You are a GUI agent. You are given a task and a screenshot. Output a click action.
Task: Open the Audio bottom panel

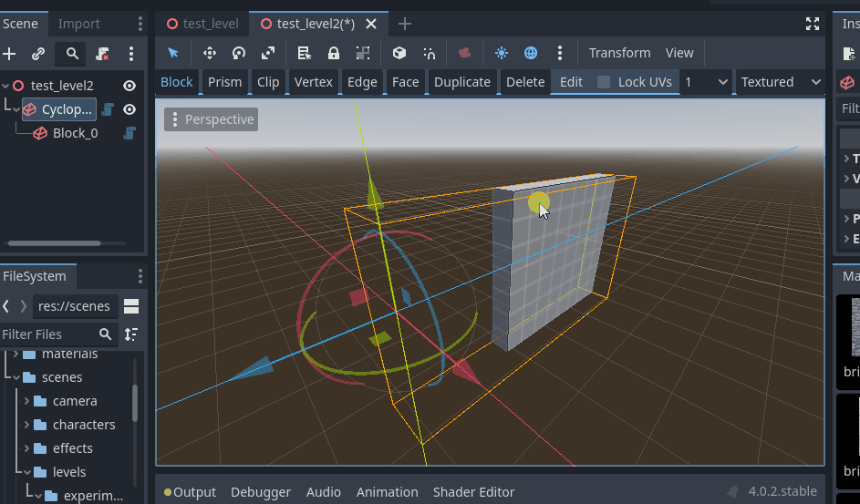[324, 492]
